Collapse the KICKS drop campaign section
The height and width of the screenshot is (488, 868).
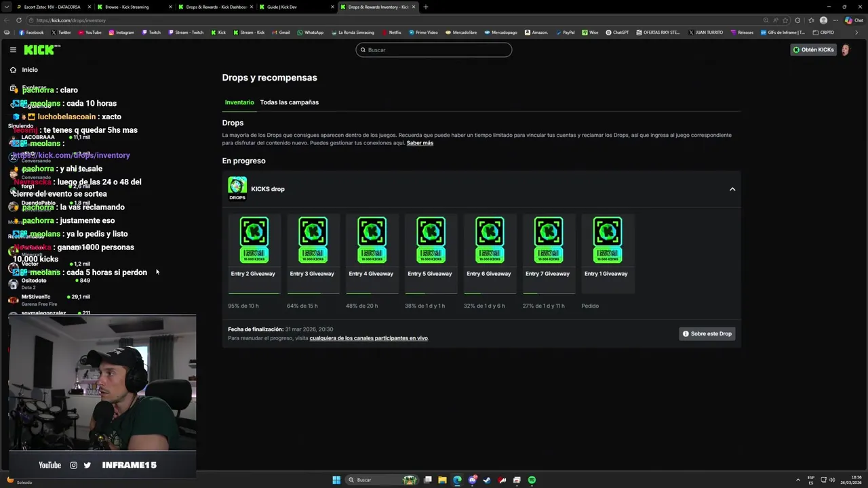[732, 189]
